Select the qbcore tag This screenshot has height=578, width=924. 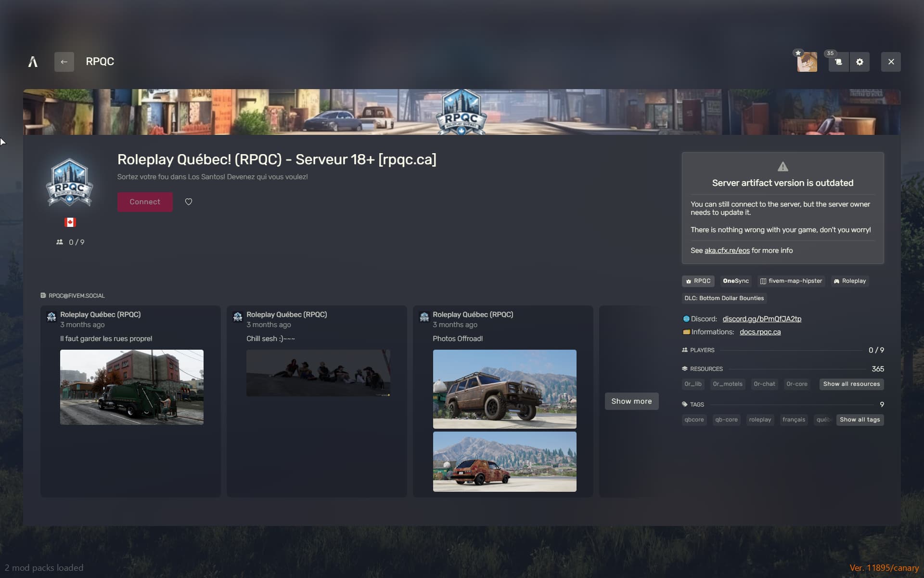pyautogui.click(x=693, y=420)
